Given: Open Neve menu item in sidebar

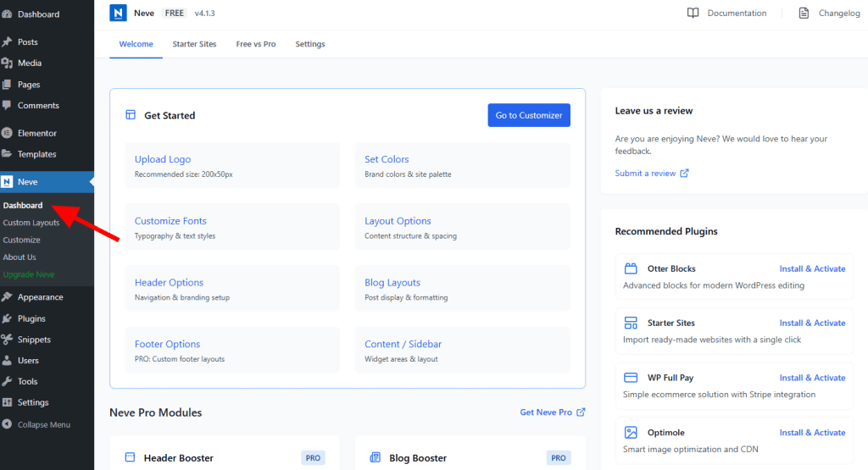Looking at the screenshot, I should pyautogui.click(x=47, y=182).
